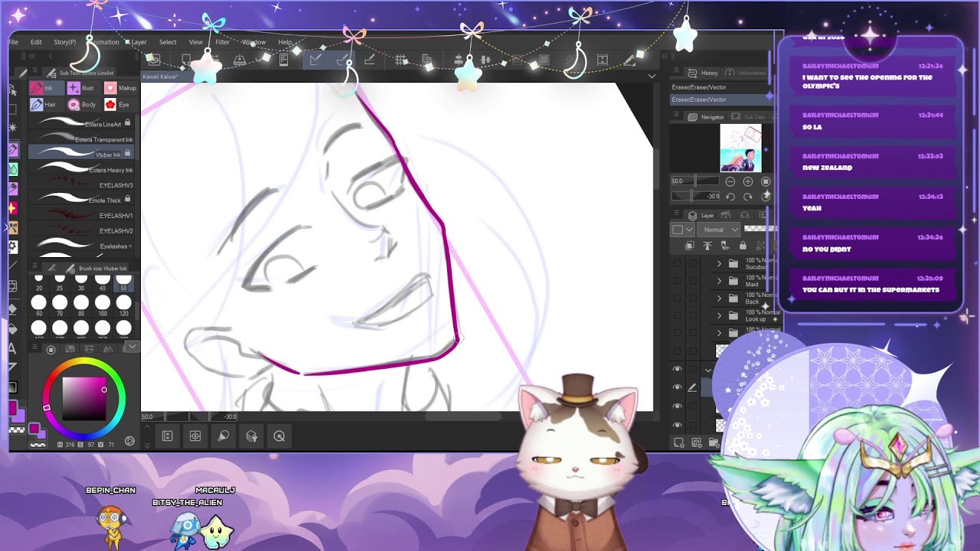Viewport: 980px width, 551px height.
Task: Open the Help menu
Action: point(285,42)
